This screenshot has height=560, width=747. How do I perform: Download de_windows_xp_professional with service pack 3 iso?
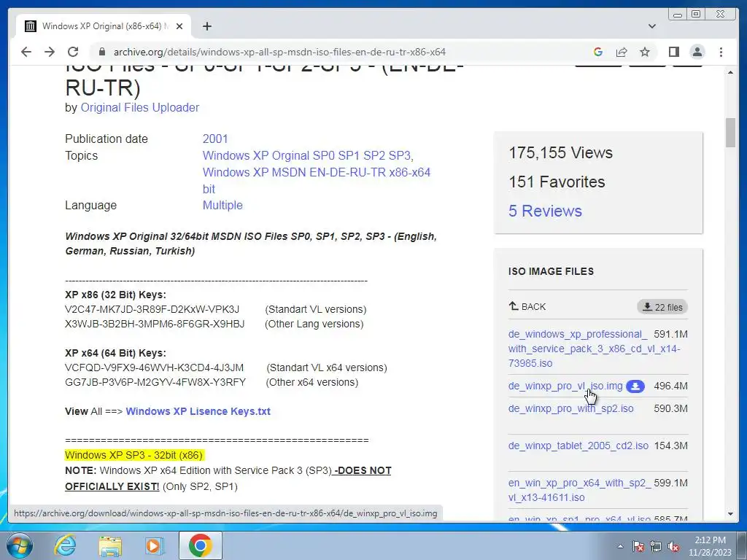(x=594, y=349)
